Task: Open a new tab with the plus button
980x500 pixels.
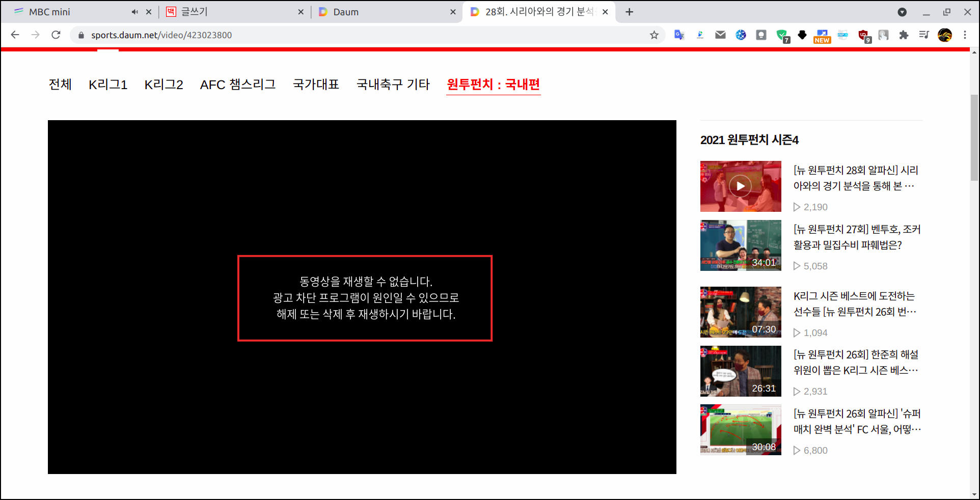Action: (629, 11)
